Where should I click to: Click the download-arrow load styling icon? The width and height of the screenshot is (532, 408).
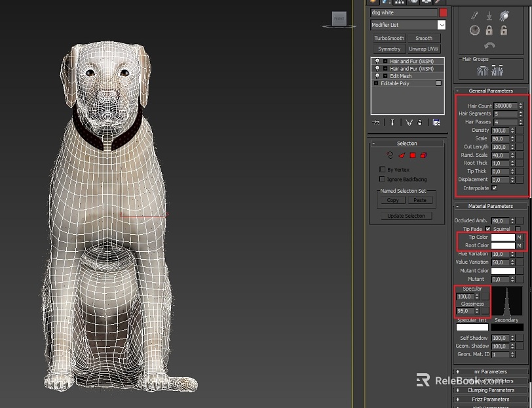489,16
